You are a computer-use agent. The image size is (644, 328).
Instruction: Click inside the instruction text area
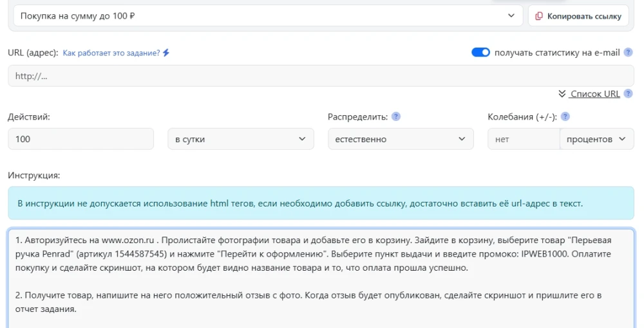tap(321, 279)
